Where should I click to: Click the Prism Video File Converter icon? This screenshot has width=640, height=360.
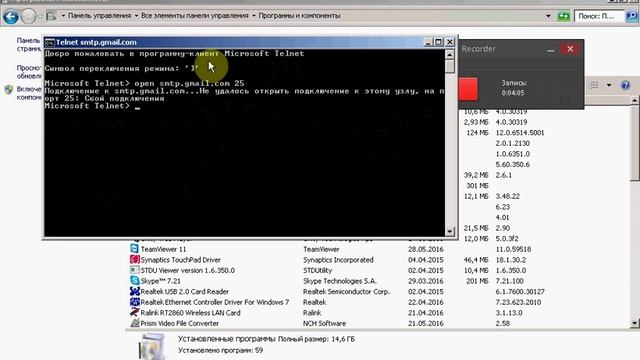point(134,323)
